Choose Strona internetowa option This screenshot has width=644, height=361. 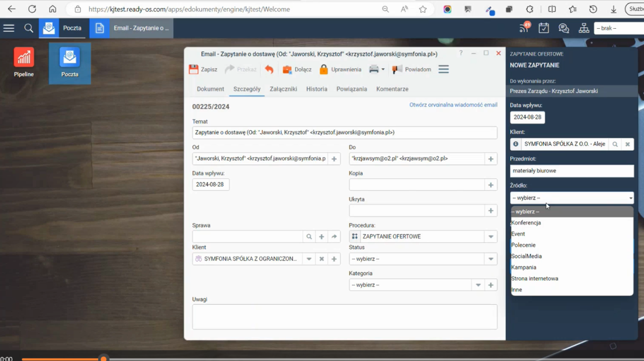click(535, 279)
